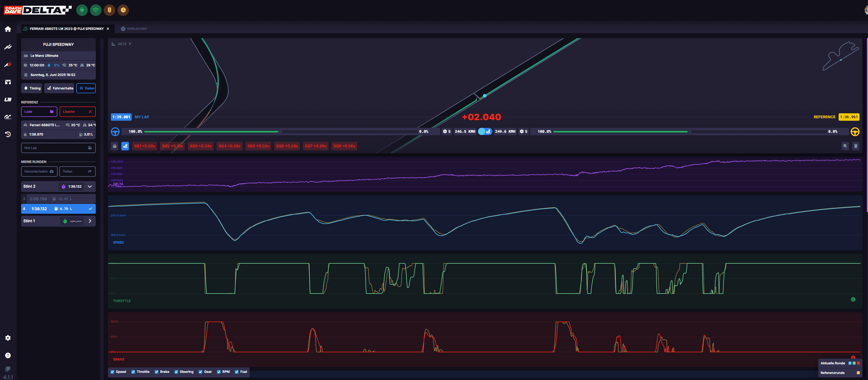Viewport: 868px width, 380px height.
Task: Jump to sector SQ6 +0.28s
Action: click(x=287, y=146)
